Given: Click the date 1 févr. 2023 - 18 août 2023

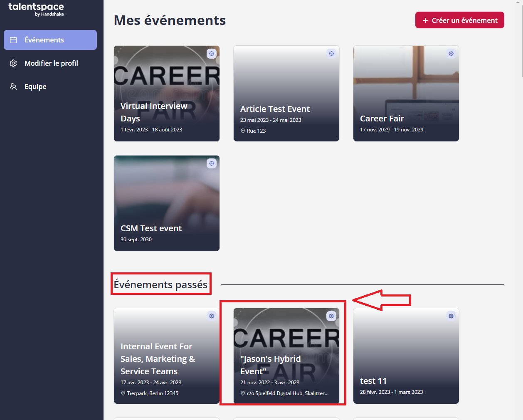Looking at the screenshot, I should [151, 129].
